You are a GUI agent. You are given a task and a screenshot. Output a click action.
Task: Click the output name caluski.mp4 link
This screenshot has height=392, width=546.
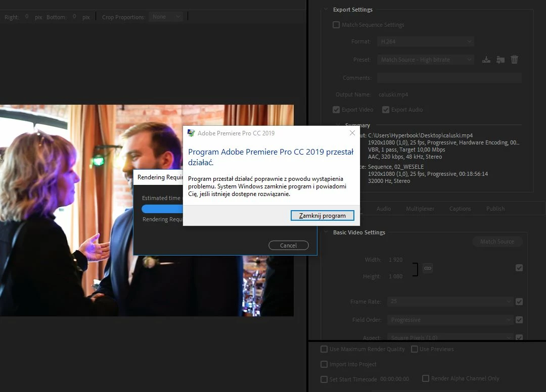[x=393, y=94]
